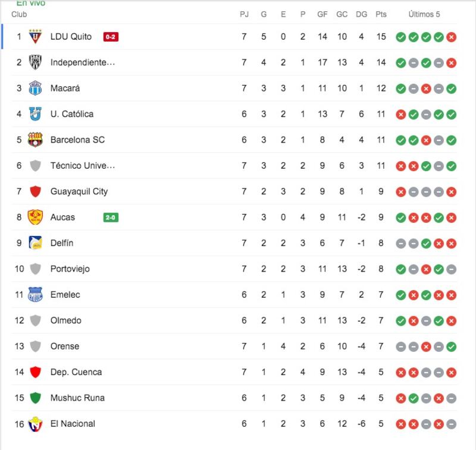Open the Aucas 2-0 live score badge

[x=111, y=218]
